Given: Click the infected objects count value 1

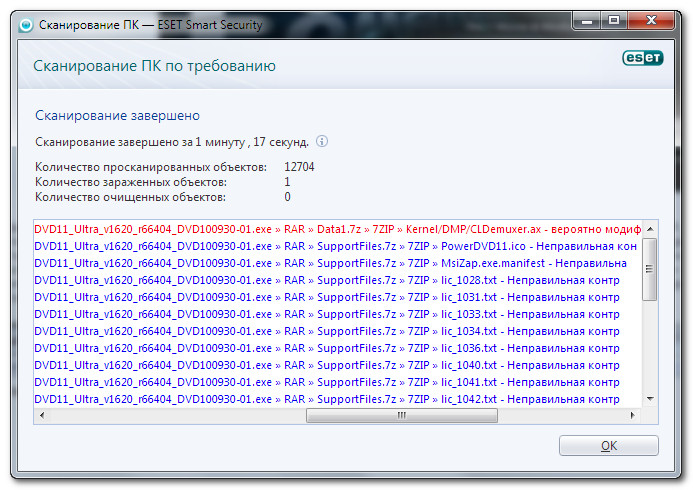Looking at the screenshot, I should tap(287, 182).
